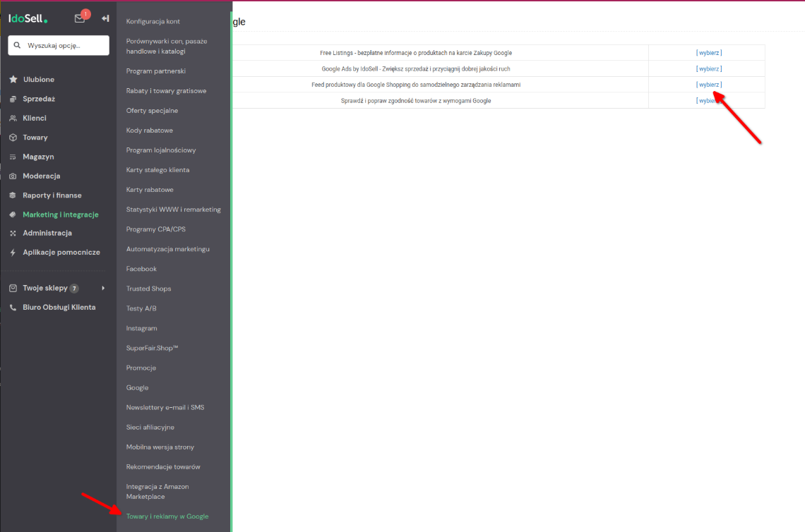Image resolution: width=805 pixels, height=532 pixels.
Task: Click the Moderacja camera icon
Action: coord(13,176)
